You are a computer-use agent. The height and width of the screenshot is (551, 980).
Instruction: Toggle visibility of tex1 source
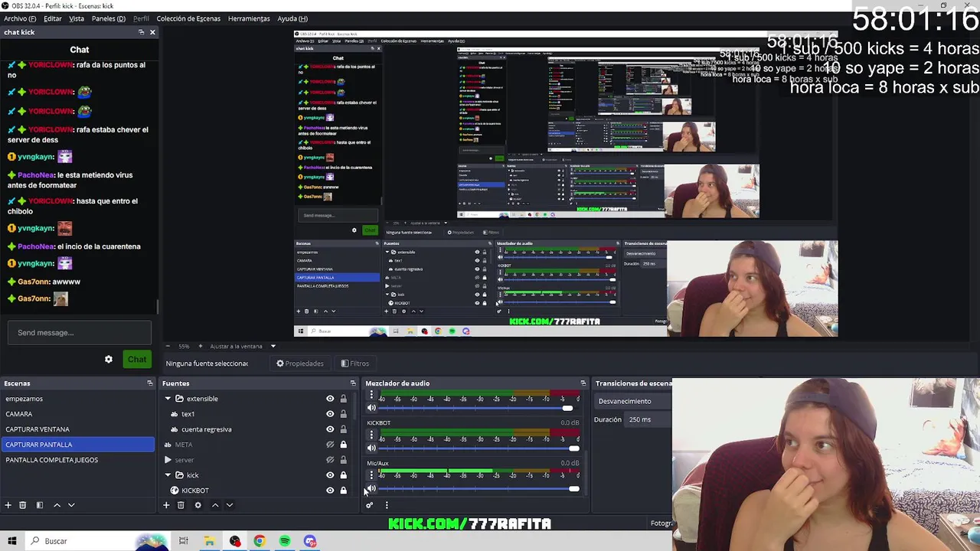[x=330, y=414]
